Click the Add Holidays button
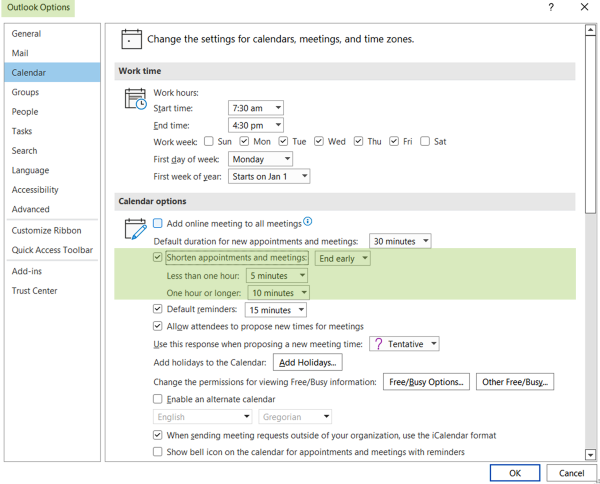 (307, 362)
